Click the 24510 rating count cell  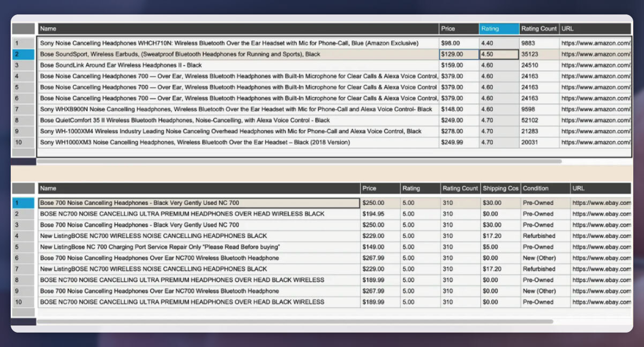540,65
